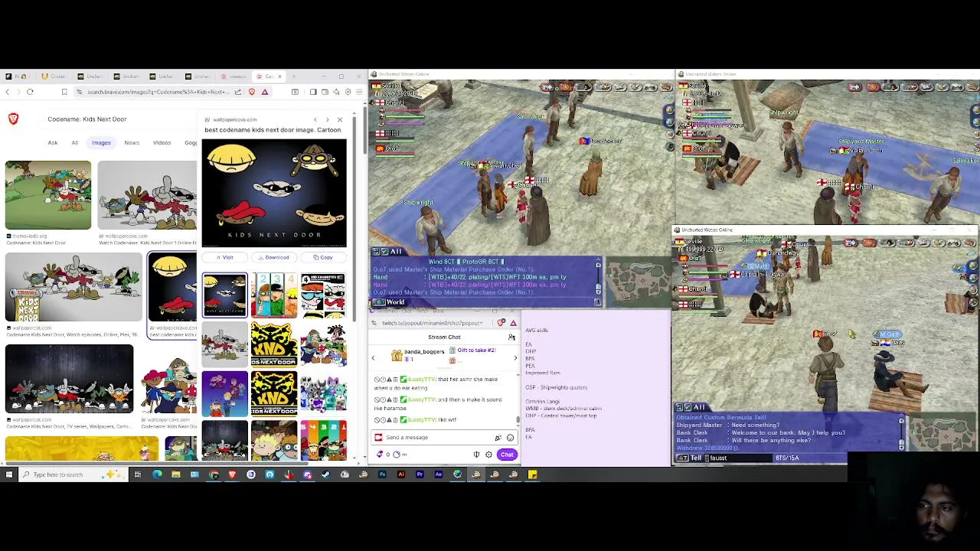The height and width of the screenshot is (551, 980).
Task: Download the Kids Next Door image
Action: pyautogui.click(x=274, y=257)
